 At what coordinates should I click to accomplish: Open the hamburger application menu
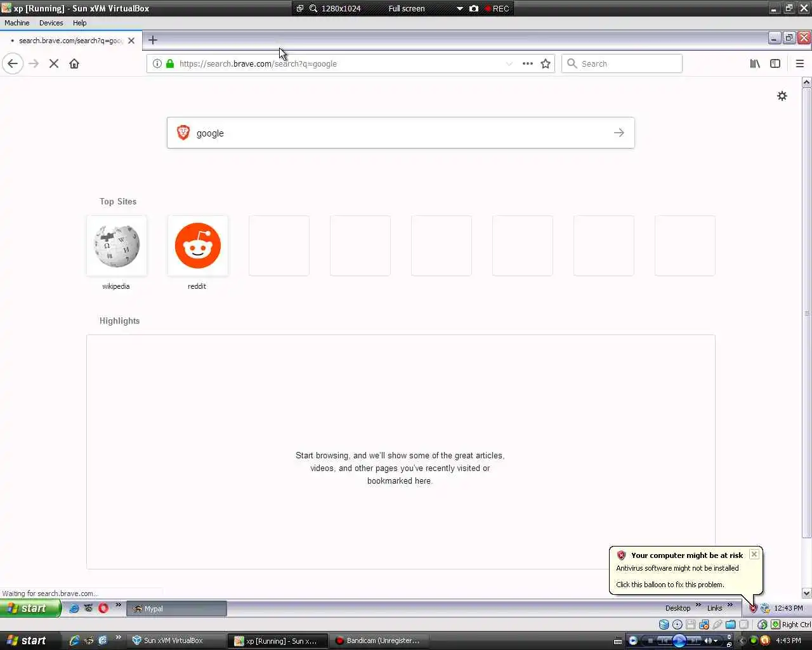(799, 63)
